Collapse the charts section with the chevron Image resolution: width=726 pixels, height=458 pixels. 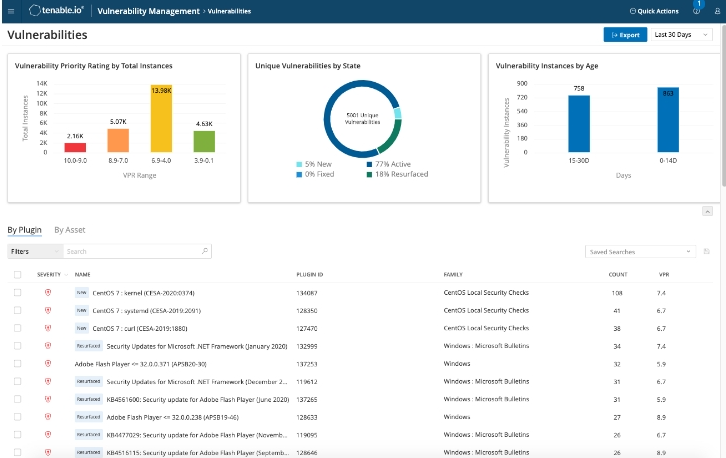point(707,211)
